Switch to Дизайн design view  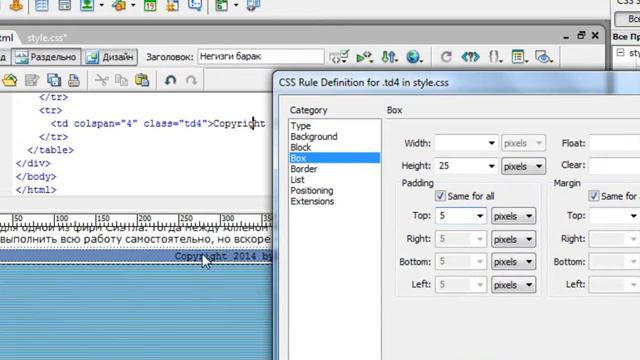pyautogui.click(x=110, y=57)
